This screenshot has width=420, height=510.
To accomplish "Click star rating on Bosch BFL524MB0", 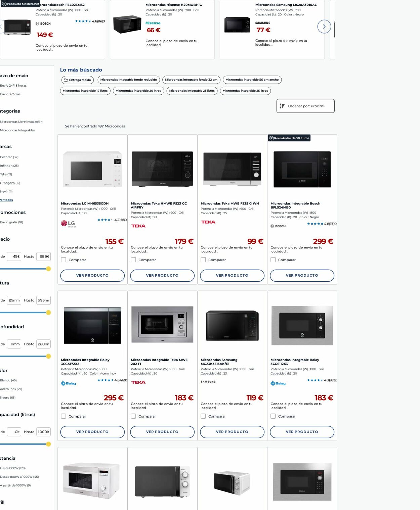I will click(315, 224).
